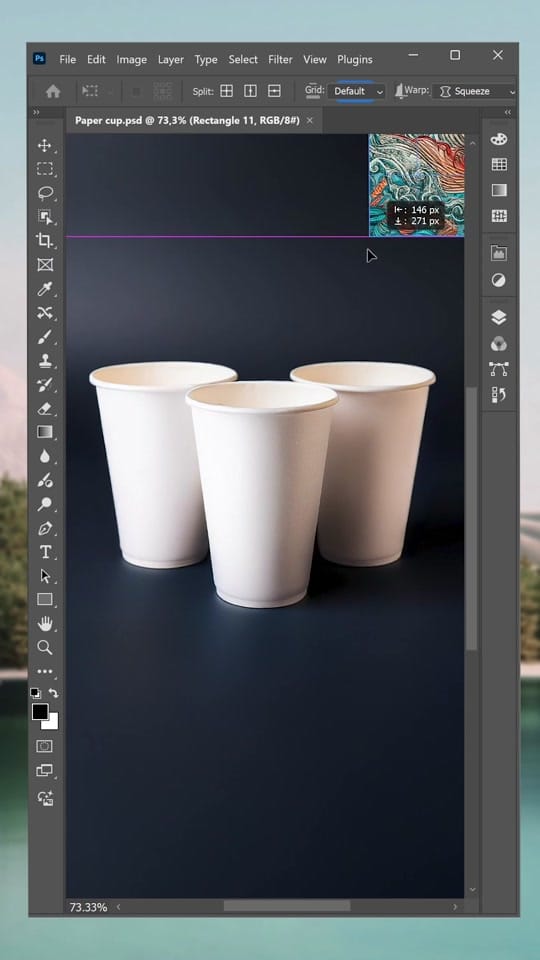Viewport: 540px width, 960px height.
Task: Select the Brush tool
Action: point(44,337)
